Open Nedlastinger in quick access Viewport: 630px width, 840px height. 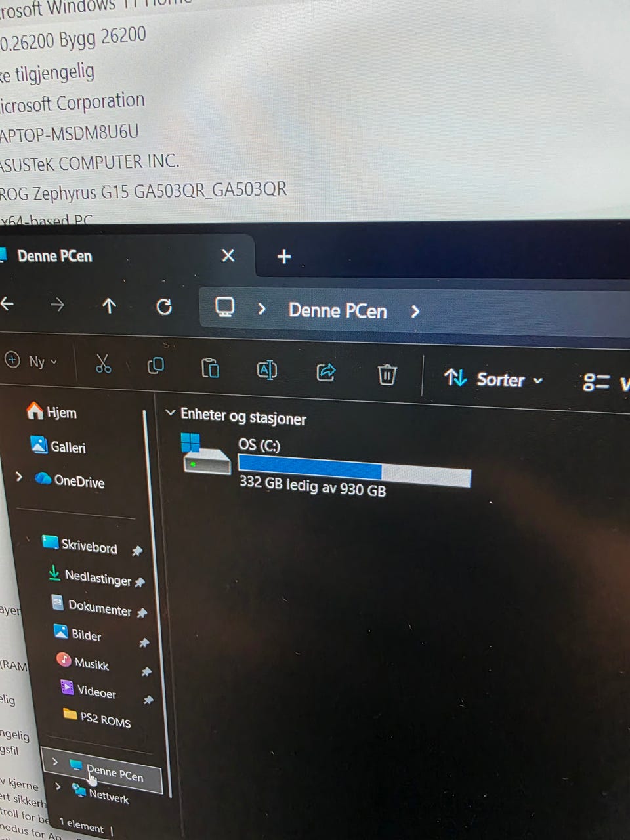click(91, 577)
